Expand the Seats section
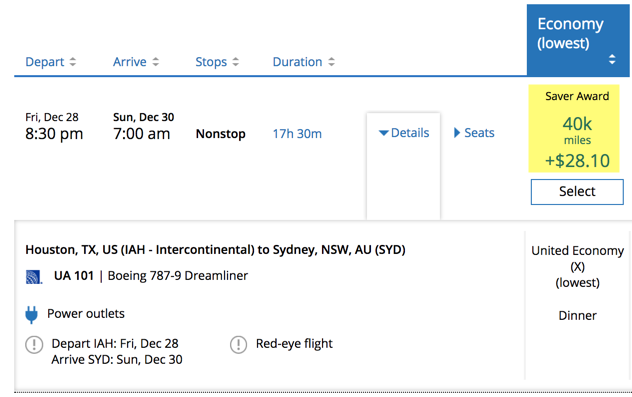Screen dimensions: 632x397 point(474,133)
